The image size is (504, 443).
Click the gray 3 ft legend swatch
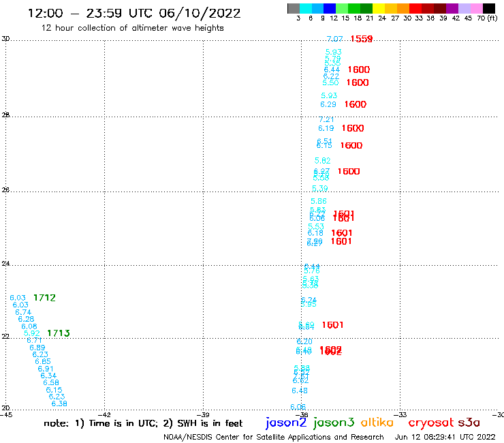[x=294, y=8]
